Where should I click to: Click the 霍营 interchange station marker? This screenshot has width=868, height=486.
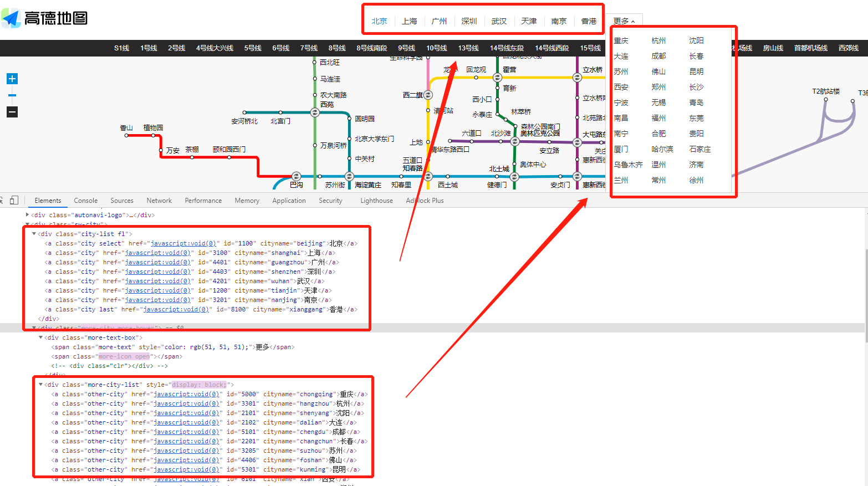tap(497, 78)
